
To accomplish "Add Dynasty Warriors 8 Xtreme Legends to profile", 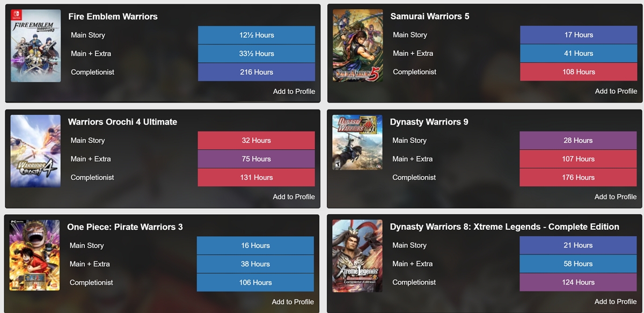I will point(616,301).
